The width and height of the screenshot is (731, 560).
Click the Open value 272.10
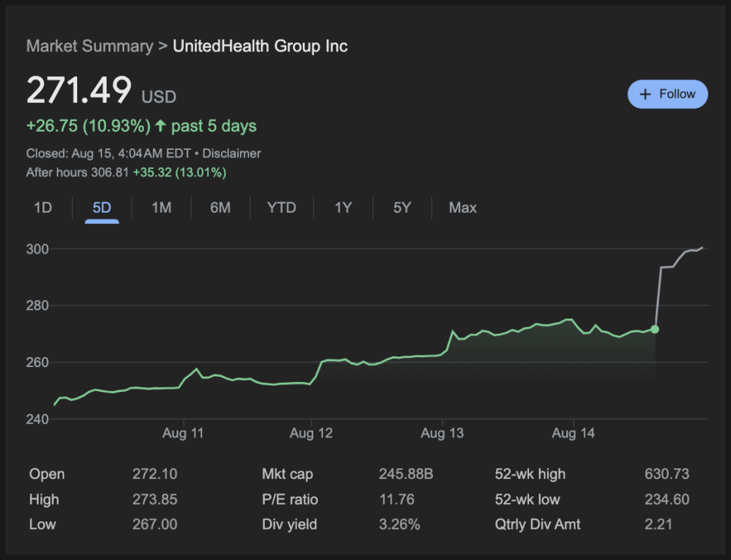(155, 474)
